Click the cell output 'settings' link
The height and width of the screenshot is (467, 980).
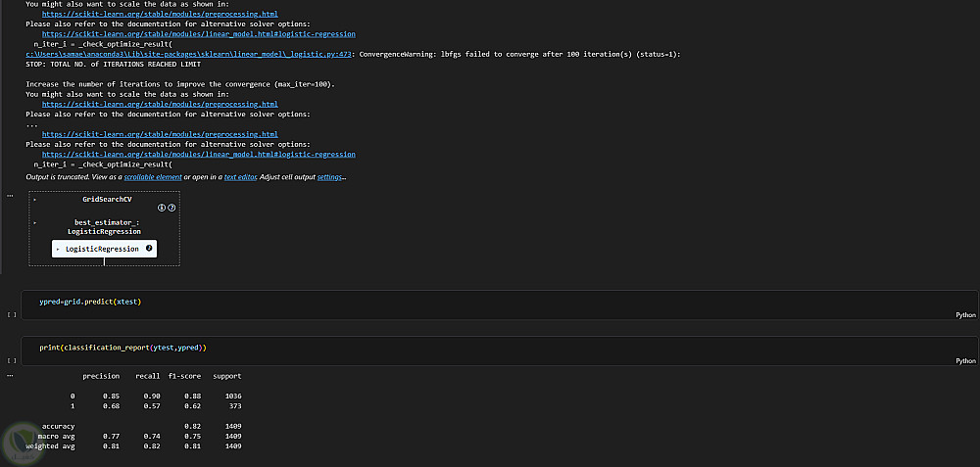[330, 176]
